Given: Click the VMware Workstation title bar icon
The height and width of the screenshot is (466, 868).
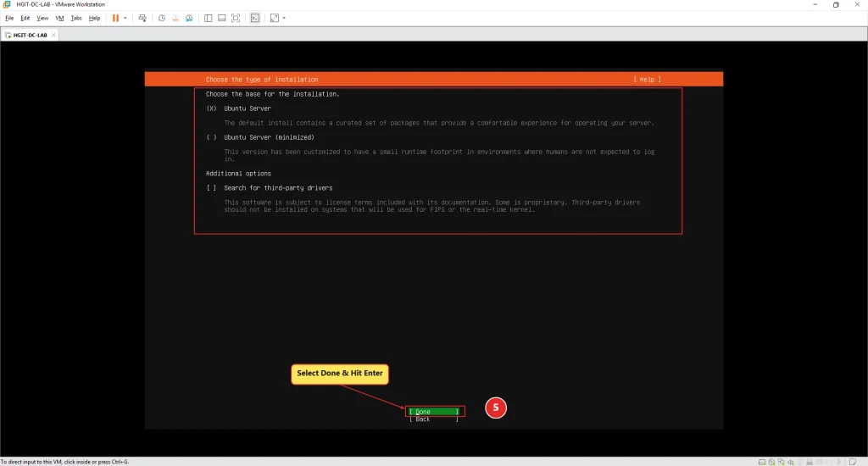Looking at the screenshot, I should [7, 4].
